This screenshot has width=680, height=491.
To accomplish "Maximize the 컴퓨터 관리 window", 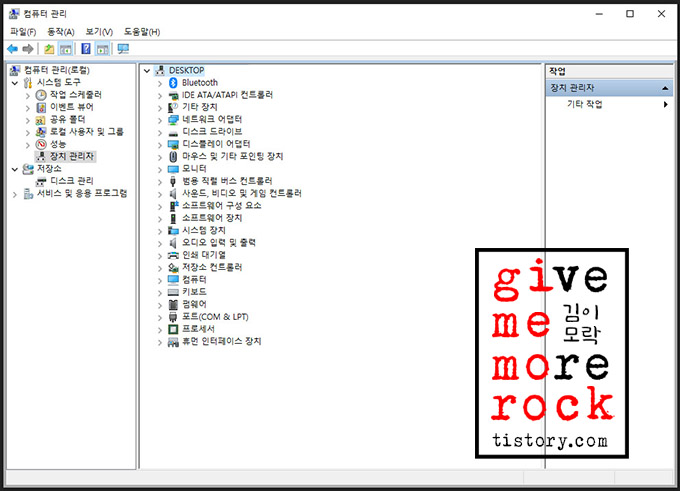I will (x=630, y=14).
